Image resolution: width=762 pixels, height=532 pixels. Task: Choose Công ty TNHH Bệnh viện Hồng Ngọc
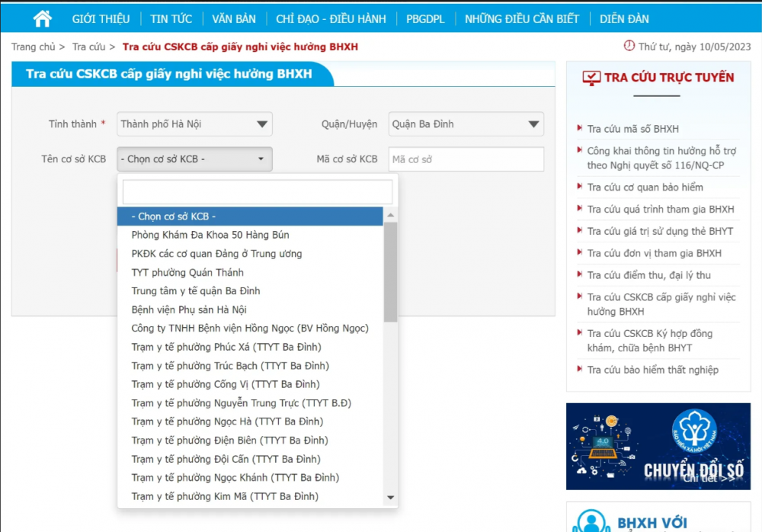pos(250,328)
